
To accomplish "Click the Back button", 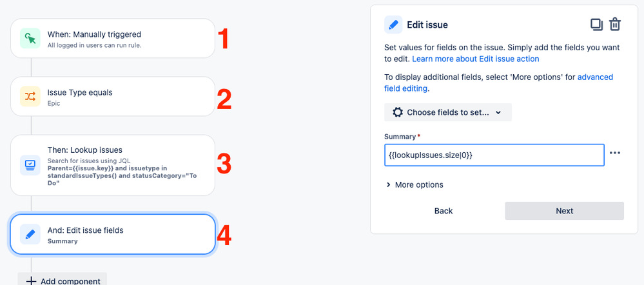I will pos(443,211).
